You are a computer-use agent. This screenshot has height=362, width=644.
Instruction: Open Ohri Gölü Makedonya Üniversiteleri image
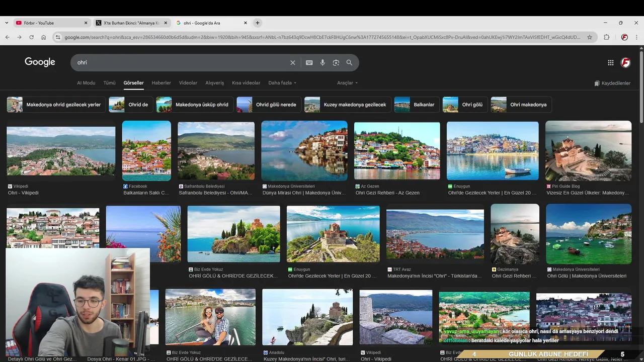pos(589,234)
